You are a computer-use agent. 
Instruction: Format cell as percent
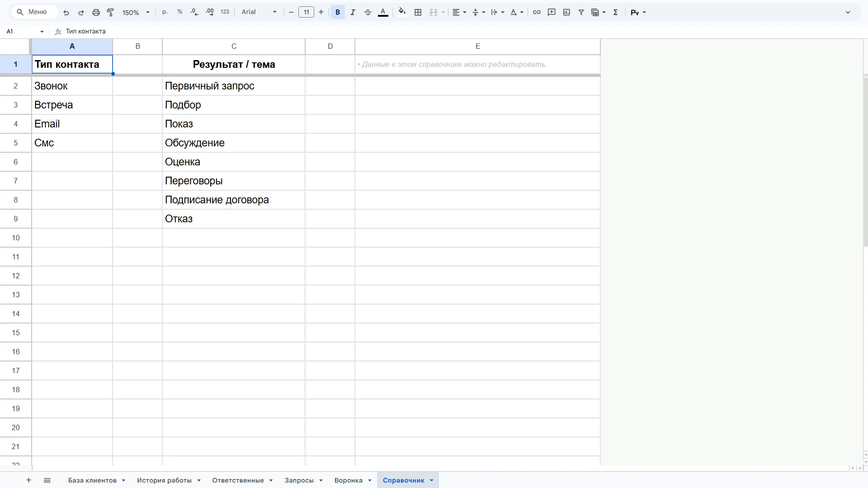tap(180, 12)
